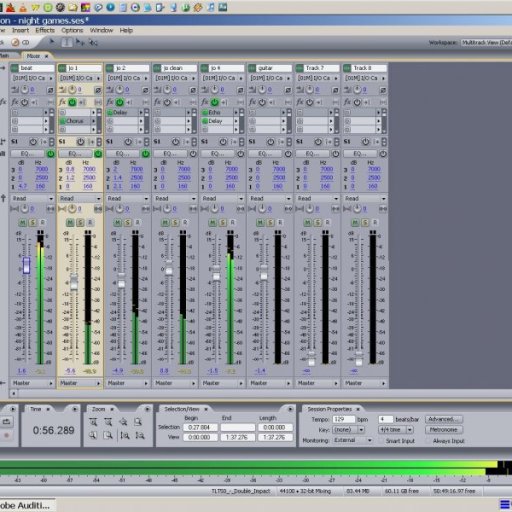This screenshot has height=512, width=512.
Task: Click first zoom icon in Zoom panel bottom row
Action: 93,435
